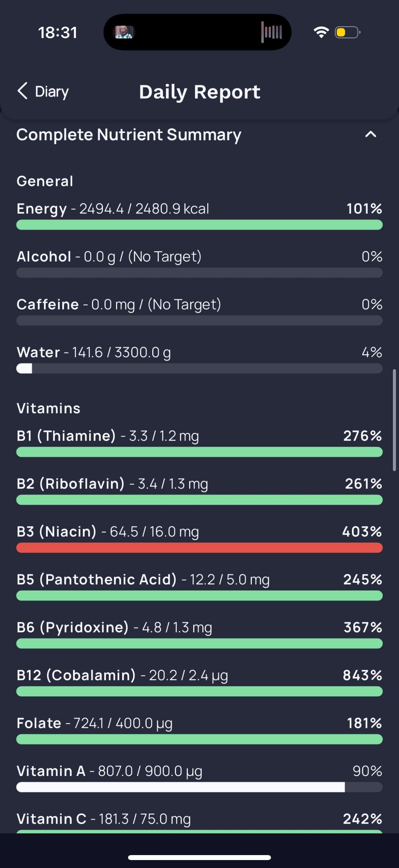Viewport: 399px width, 868px height.
Task: Tap the back chevron icon beside Diary
Action: point(22,91)
